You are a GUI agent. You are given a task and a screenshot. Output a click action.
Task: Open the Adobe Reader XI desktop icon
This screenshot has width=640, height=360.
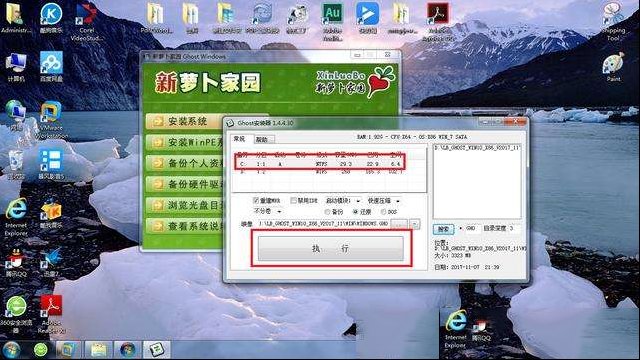tap(51, 314)
